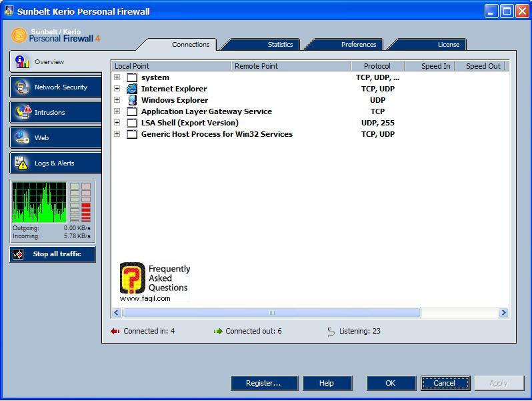Switch to the Statistics tab
Screen dimensions: 532x401
[x=280, y=45]
